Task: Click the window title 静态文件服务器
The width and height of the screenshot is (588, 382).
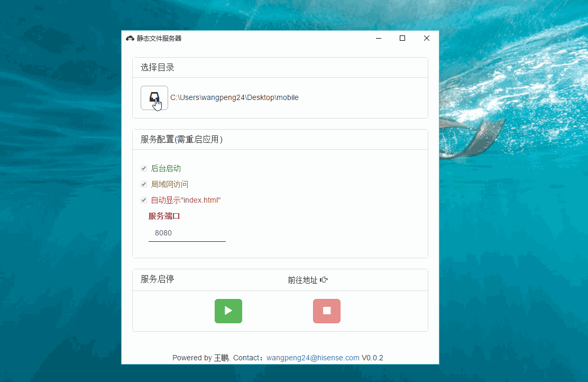Action: 159,38
